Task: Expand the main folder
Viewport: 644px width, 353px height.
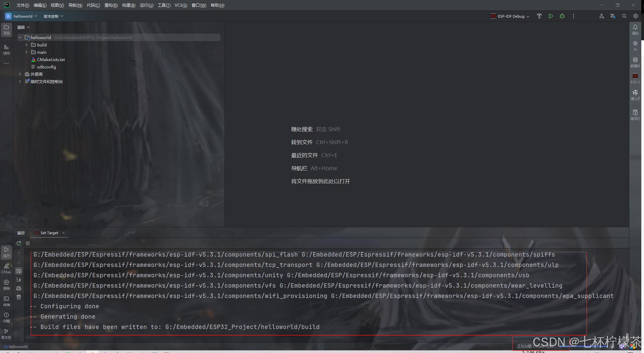Action: pos(26,52)
